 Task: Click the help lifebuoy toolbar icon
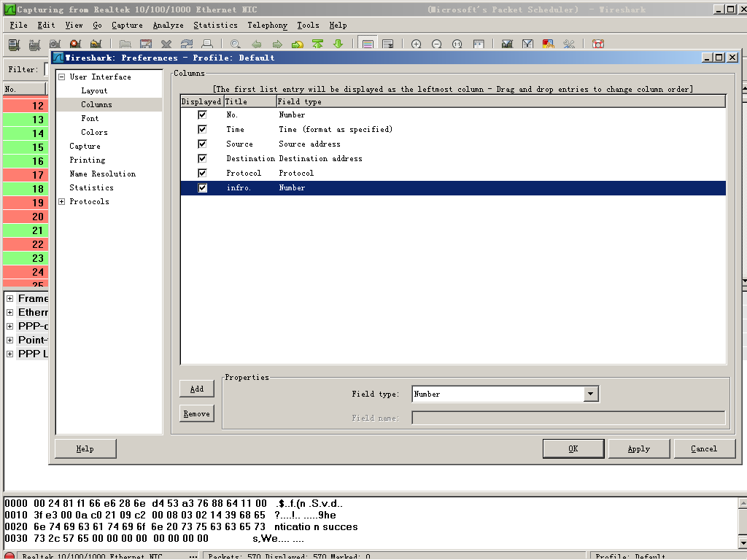point(598,44)
